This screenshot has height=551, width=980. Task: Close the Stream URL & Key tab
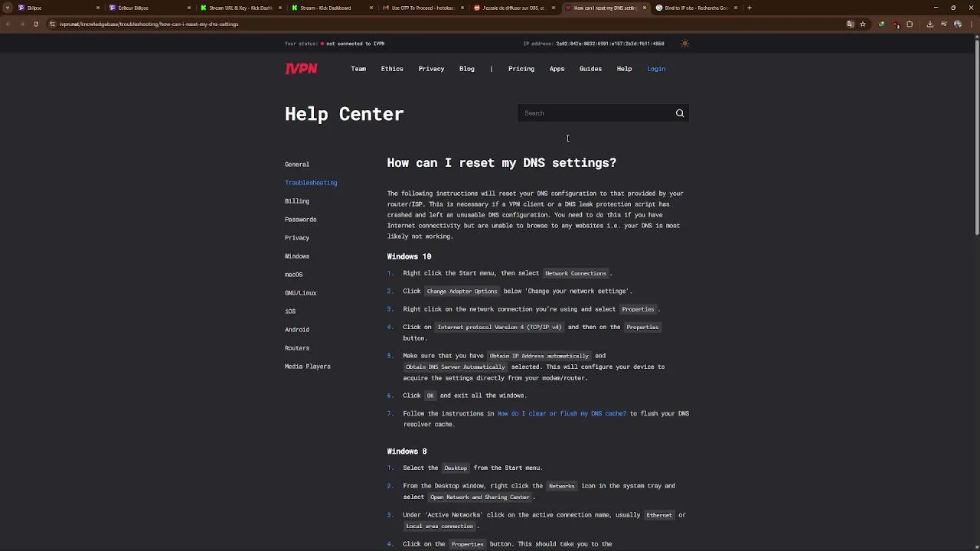pyautogui.click(x=280, y=8)
